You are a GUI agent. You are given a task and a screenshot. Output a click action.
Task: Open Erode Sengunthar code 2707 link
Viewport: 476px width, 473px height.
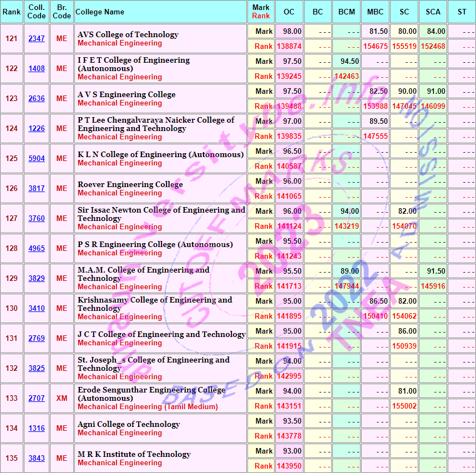[x=37, y=399]
